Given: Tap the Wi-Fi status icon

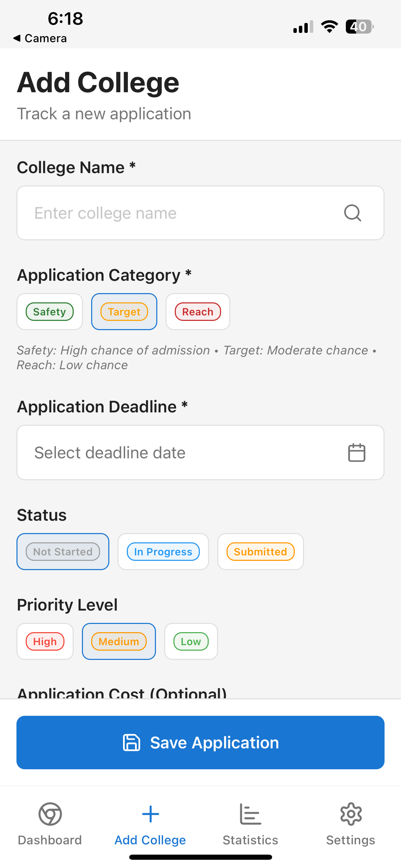Looking at the screenshot, I should (x=329, y=26).
